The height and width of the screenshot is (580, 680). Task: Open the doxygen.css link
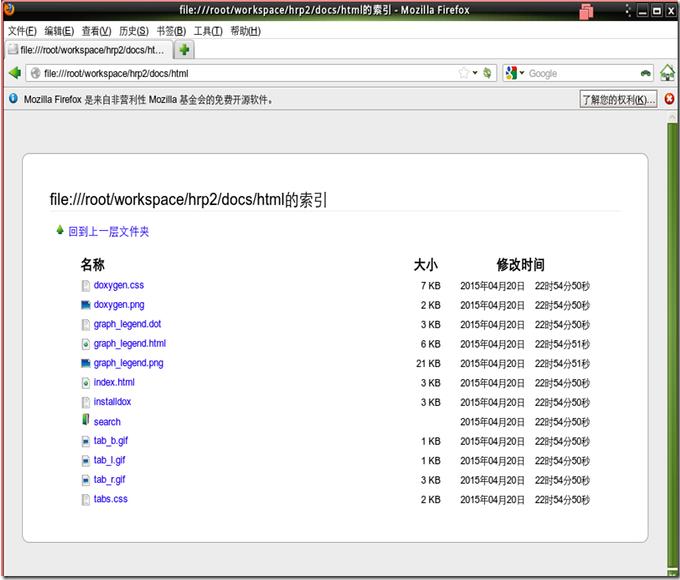click(x=119, y=285)
